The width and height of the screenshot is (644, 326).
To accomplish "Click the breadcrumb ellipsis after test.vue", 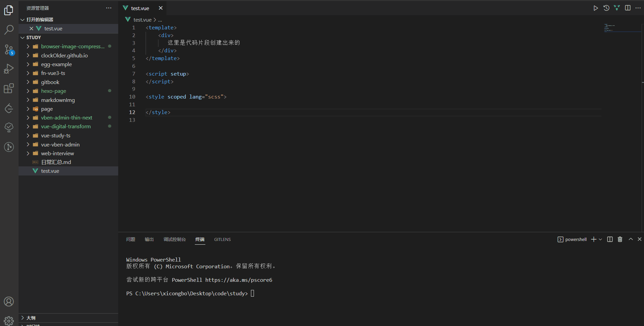I will pyautogui.click(x=160, y=20).
